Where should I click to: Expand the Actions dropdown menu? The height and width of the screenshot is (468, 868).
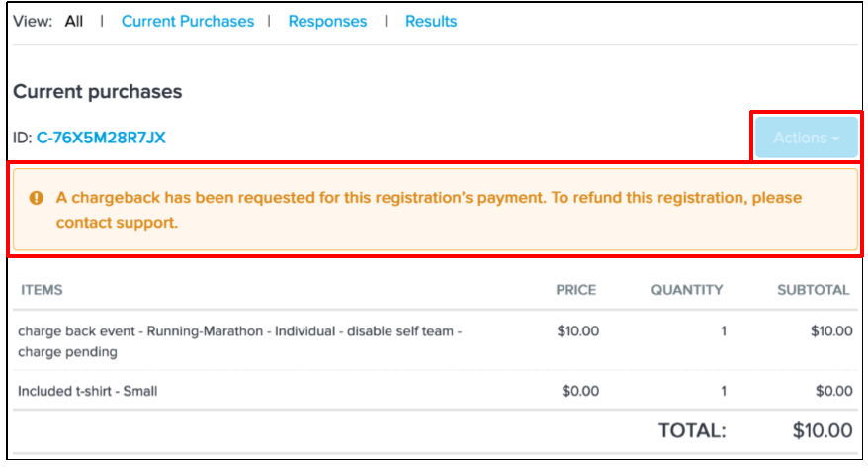pyautogui.click(x=805, y=139)
